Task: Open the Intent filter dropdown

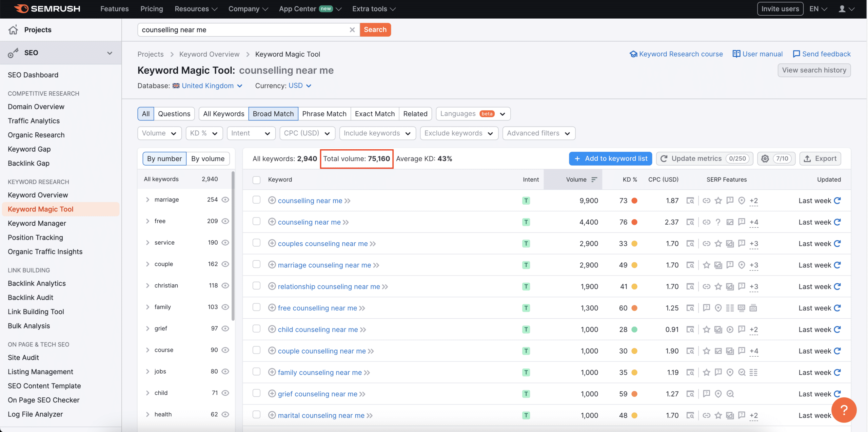Action: (251, 133)
